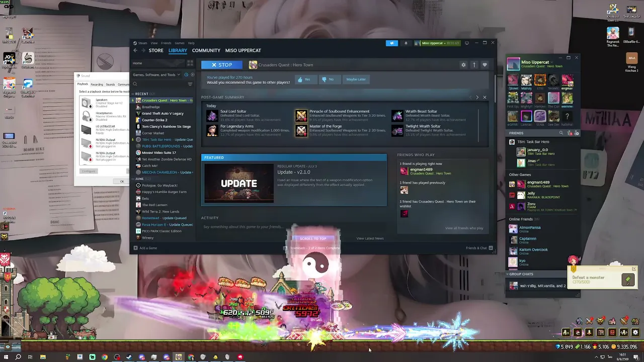Expand the Games, Software, and Tools dropdown

point(156,75)
